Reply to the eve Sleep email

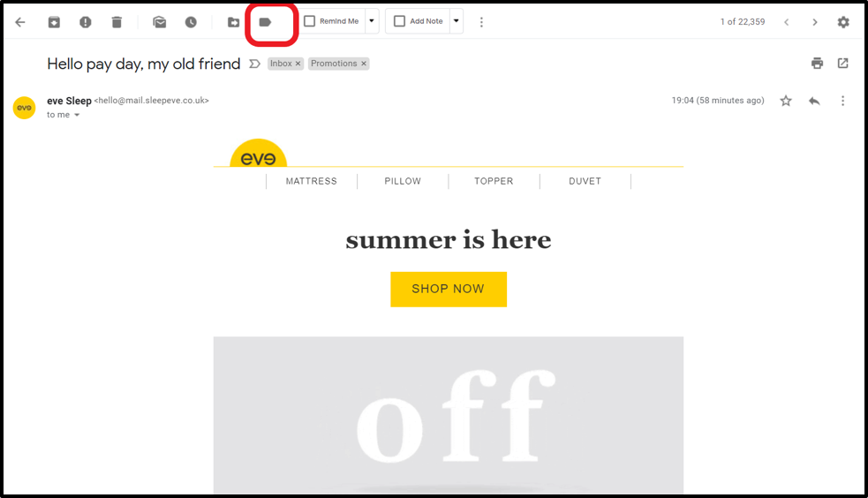click(x=814, y=101)
